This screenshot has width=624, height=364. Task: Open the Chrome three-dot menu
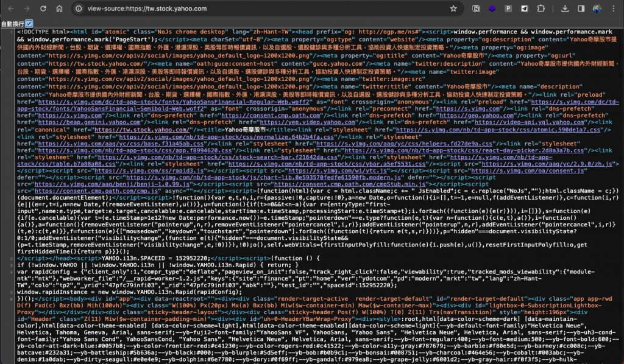pos(613,9)
